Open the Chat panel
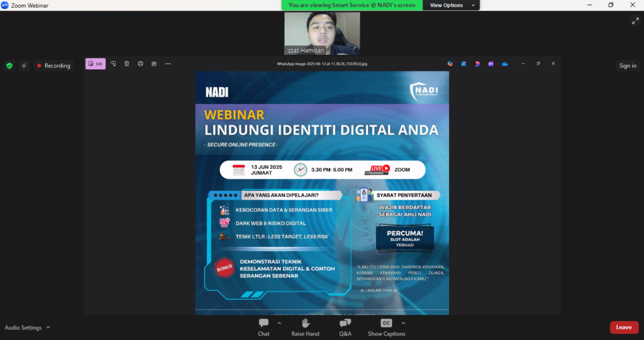The width and height of the screenshot is (644, 340). [264, 327]
